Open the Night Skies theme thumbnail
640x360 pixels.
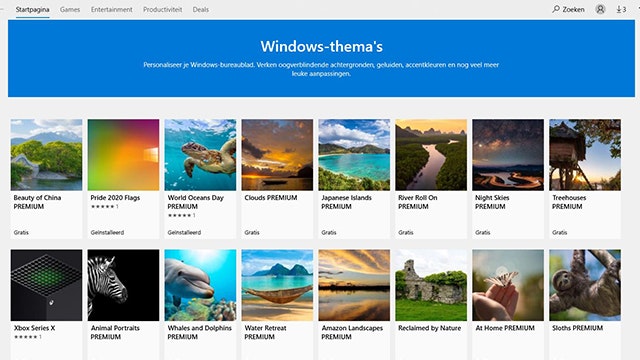tap(508, 155)
